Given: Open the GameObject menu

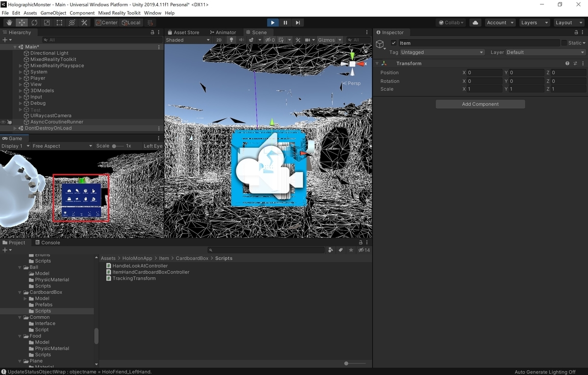Looking at the screenshot, I should click(x=53, y=13).
